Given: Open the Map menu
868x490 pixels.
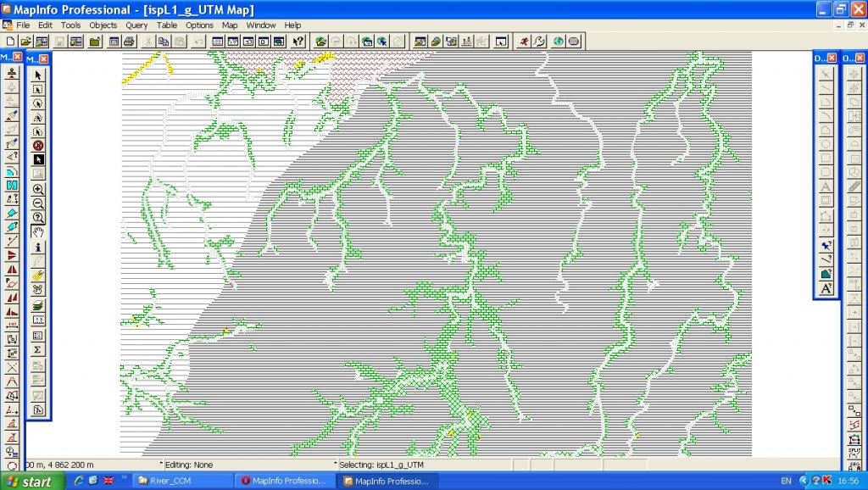Looking at the screenshot, I should 230,25.
